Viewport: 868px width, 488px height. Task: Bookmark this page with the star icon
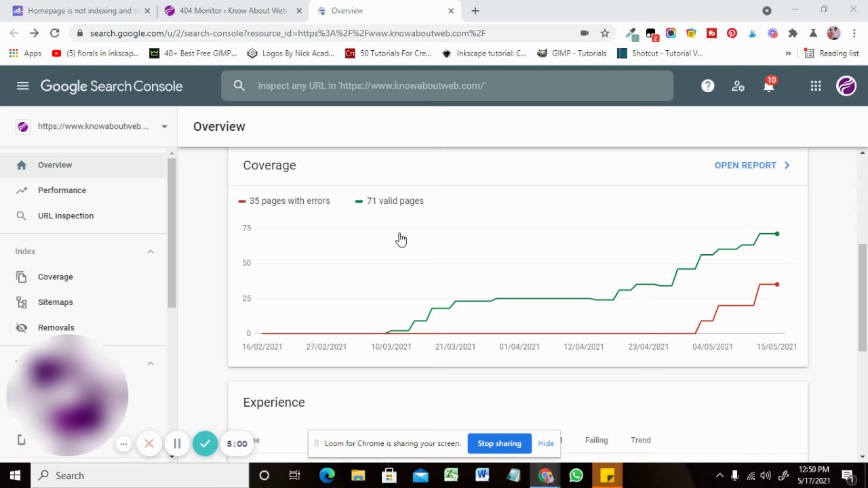click(x=604, y=33)
